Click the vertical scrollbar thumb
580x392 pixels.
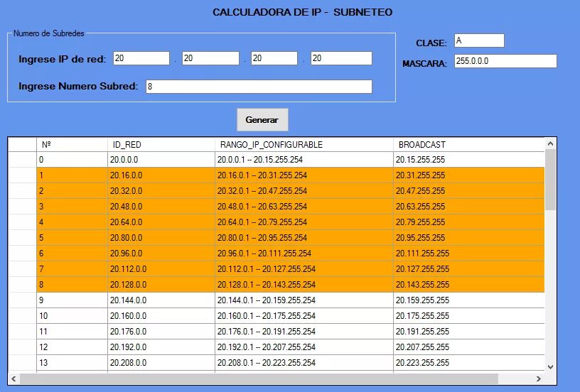tap(550, 180)
